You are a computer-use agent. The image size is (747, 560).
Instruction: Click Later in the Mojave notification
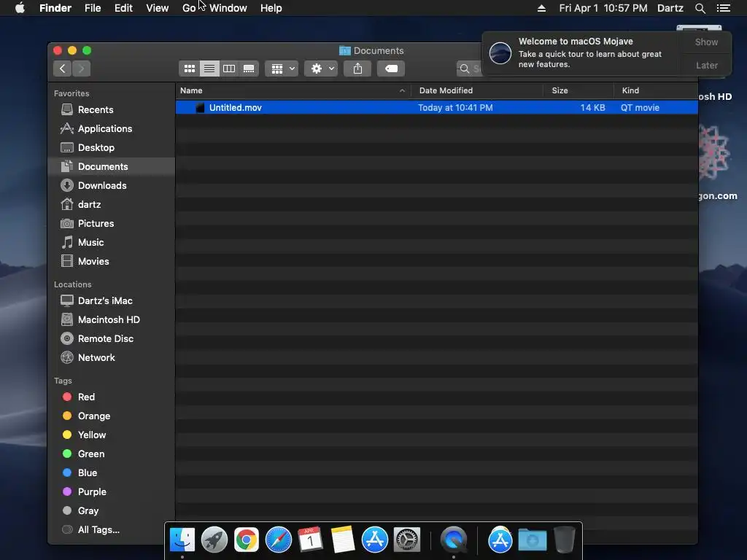click(x=706, y=65)
